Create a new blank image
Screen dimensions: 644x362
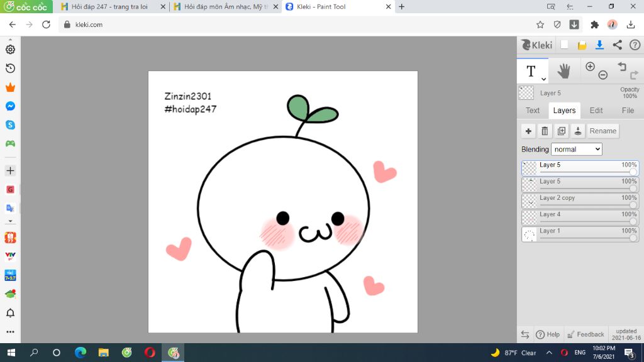(564, 45)
